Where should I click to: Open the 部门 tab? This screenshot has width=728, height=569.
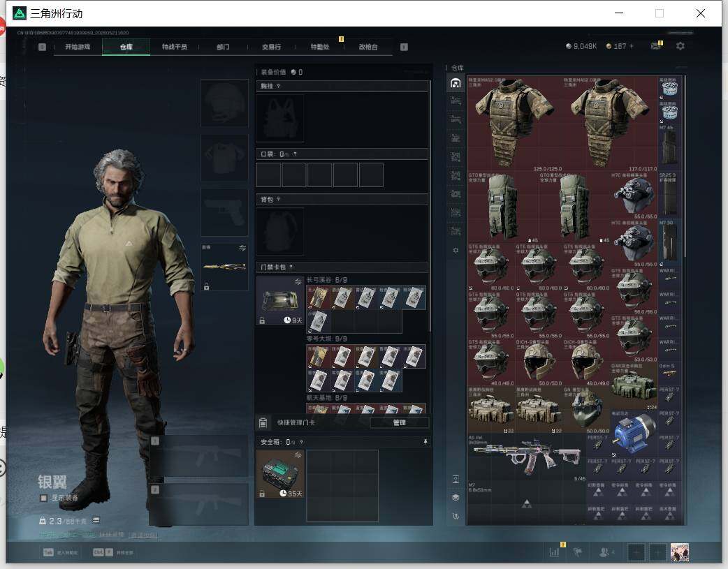(223, 47)
